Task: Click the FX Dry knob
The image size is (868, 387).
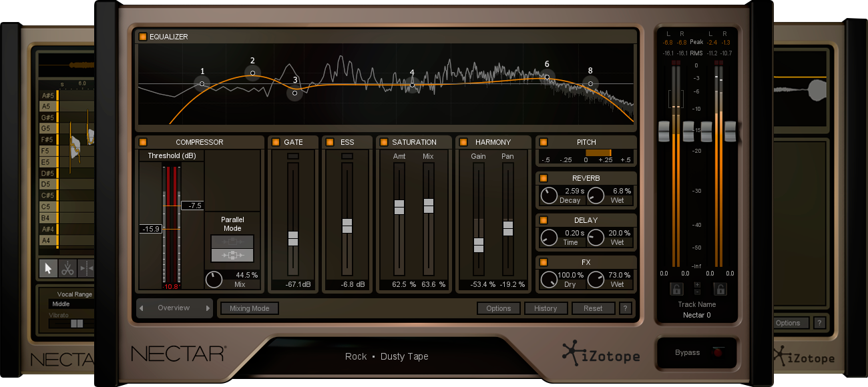Action: click(549, 280)
